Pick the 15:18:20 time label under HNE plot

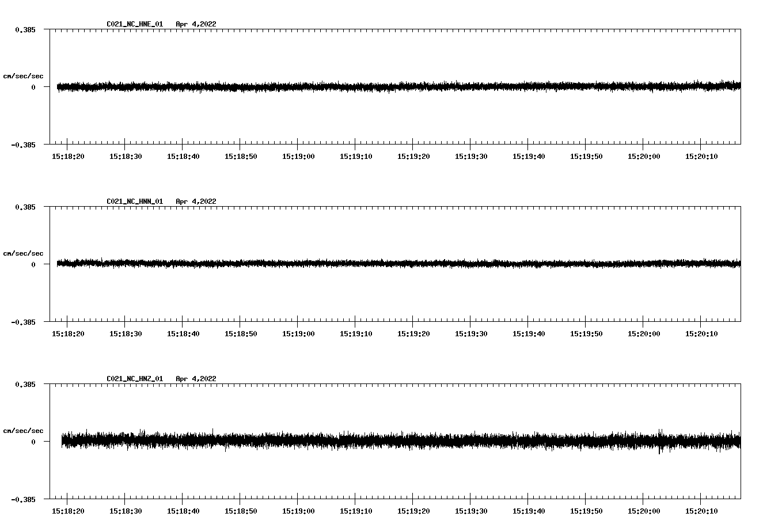coord(68,157)
